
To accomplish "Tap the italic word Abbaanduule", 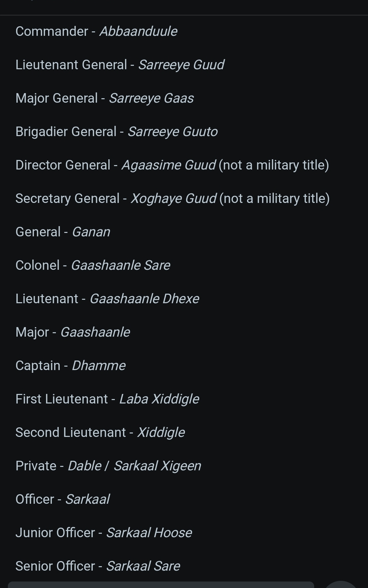I will [x=138, y=31].
